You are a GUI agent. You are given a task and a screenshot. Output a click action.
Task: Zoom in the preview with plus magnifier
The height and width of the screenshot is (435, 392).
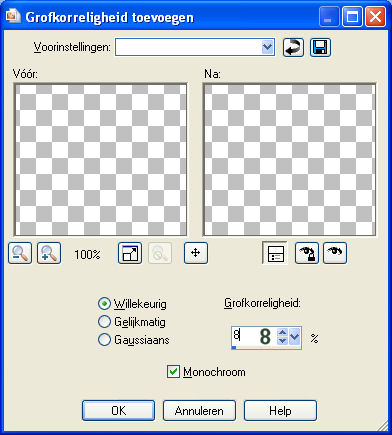[49, 253]
